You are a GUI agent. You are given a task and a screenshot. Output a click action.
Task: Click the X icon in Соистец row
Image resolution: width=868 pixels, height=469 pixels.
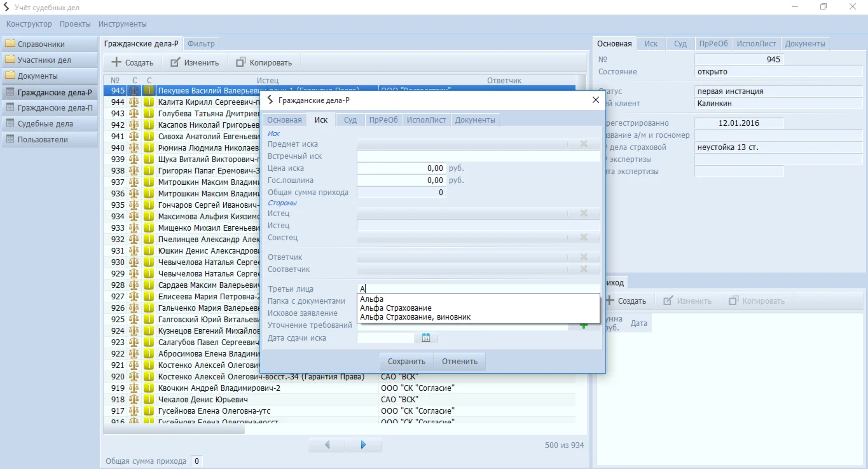coord(584,238)
